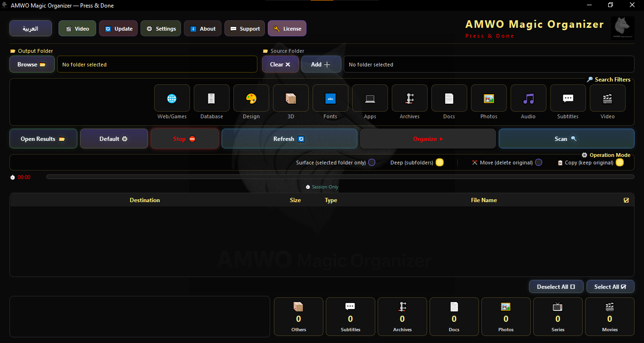644x343 pixels.
Task: Click the Output Folder path field
Action: click(x=157, y=65)
